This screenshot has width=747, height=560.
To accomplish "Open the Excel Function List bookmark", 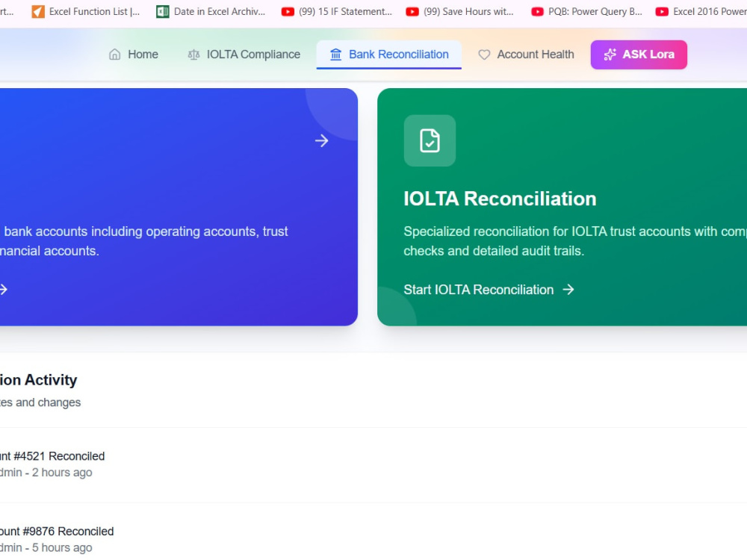I will (x=86, y=11).
